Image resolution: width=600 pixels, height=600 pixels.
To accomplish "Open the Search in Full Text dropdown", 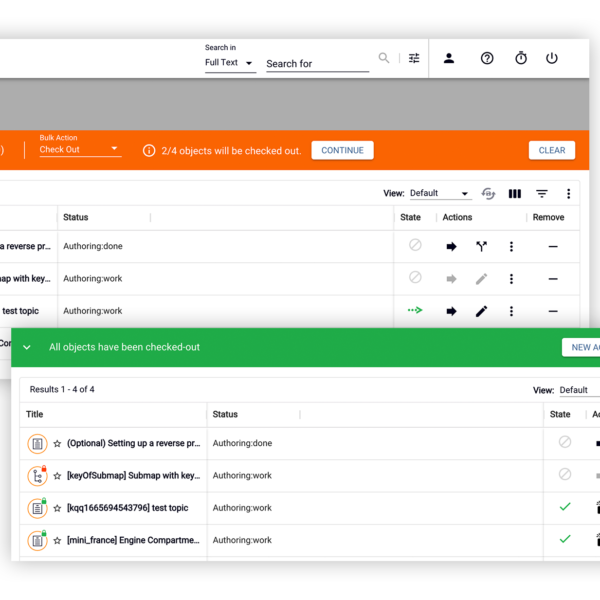I will click(x=230, y=63).
